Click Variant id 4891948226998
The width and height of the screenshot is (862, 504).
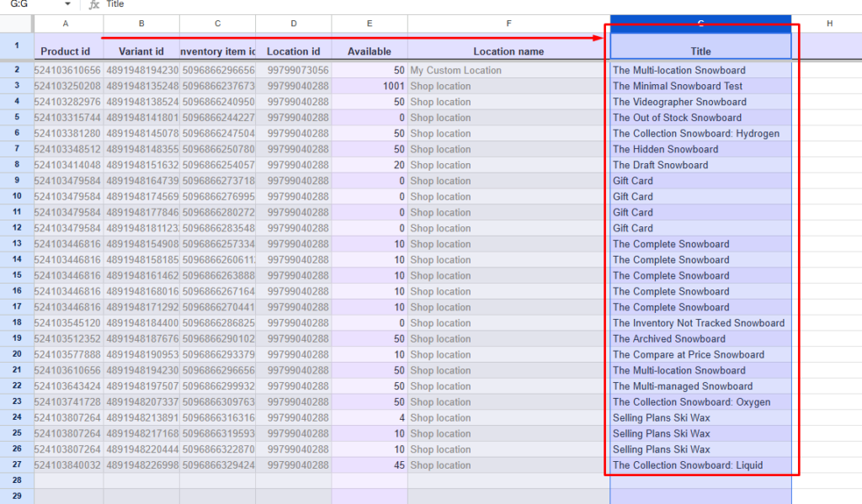tap(141, 465)
